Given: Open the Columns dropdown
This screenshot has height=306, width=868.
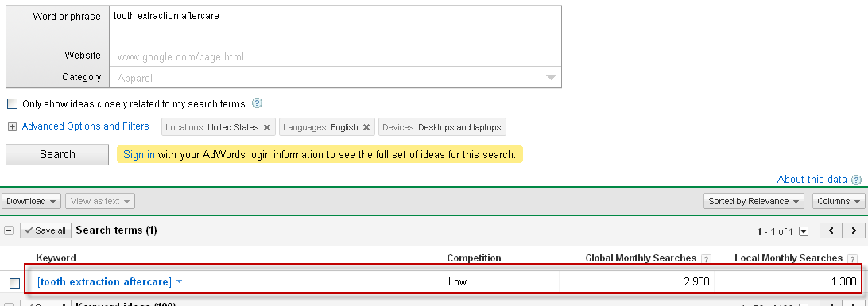Looking at the screenshot, I should pos(839,201).
